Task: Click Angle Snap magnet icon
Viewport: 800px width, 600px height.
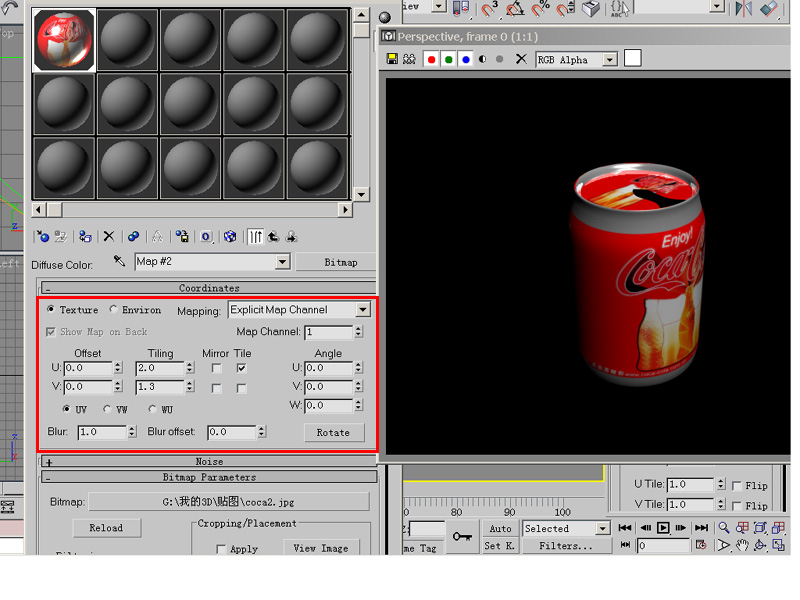Action: pos(515,8)
